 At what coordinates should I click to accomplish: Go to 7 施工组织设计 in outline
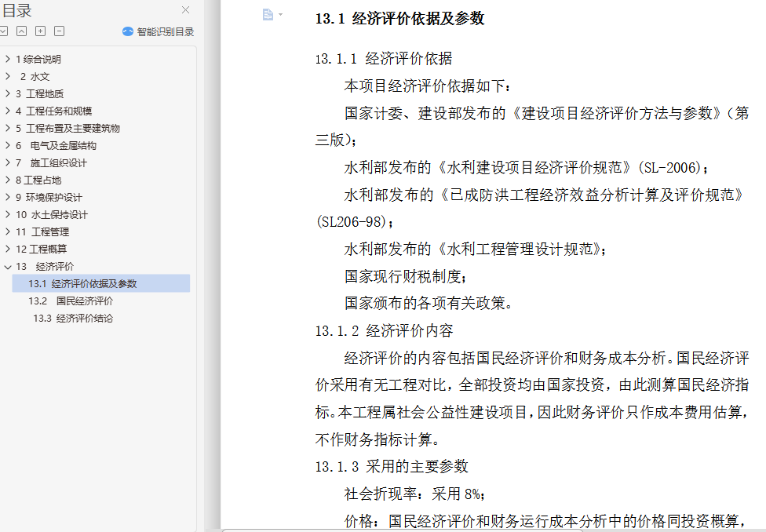pyautogui.click(x=51, y=162)
